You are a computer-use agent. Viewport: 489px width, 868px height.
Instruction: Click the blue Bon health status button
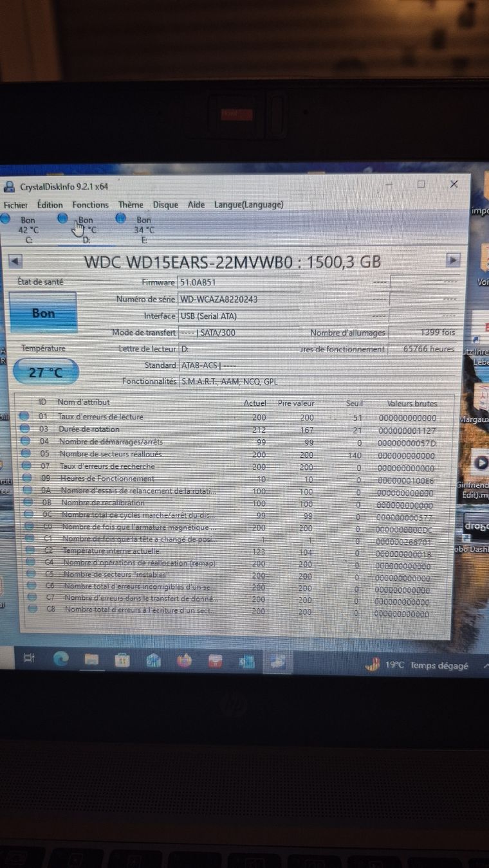[x=43, y=313]
